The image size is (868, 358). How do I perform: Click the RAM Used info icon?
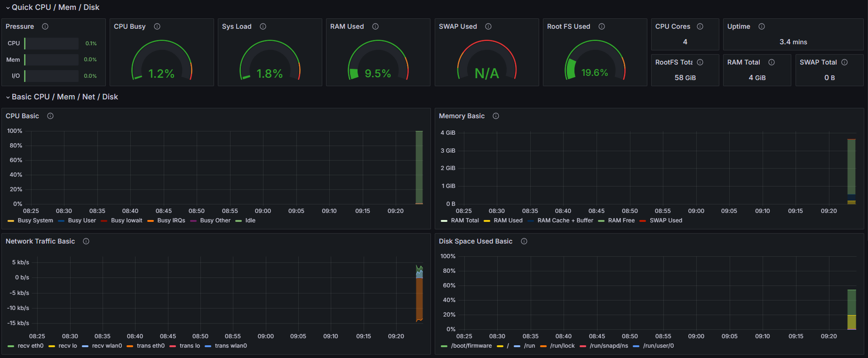pyautogui.click(x=375, y=26)
